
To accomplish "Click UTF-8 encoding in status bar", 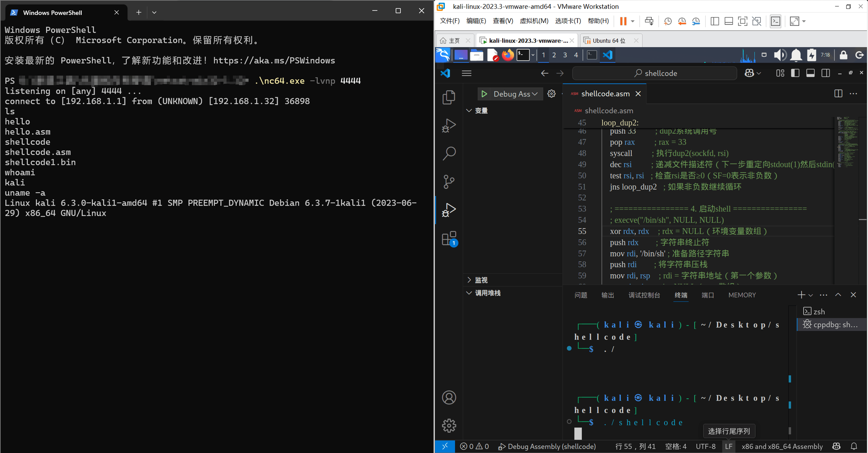I will pyautogui.click(x=705, y=446).
